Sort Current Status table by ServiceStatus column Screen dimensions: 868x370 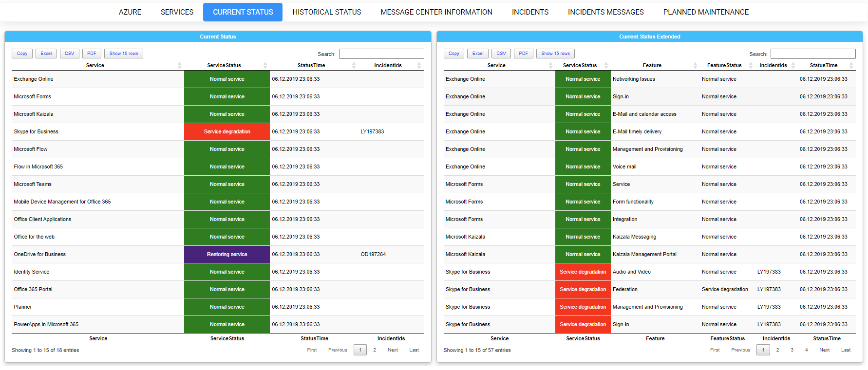coord(224,65)
